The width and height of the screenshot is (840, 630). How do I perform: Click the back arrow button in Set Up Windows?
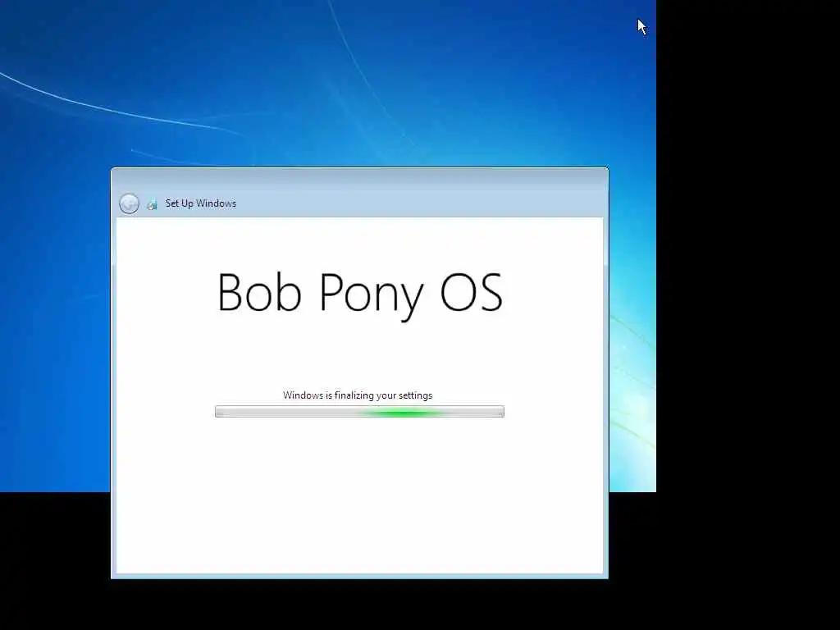click(x=129, y=203)
